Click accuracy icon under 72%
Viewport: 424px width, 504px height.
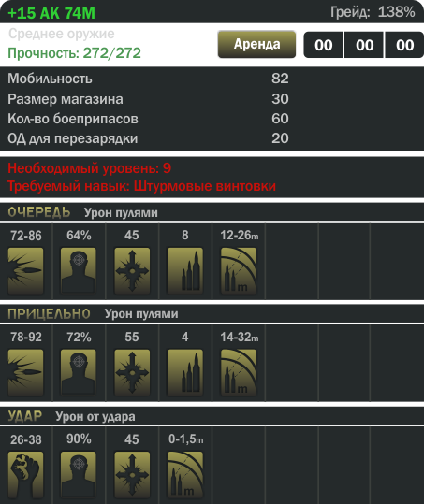pos(79,372)
